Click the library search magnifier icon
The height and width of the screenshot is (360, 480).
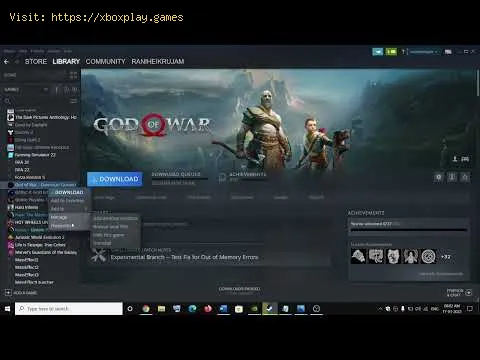tap(7, 101)
